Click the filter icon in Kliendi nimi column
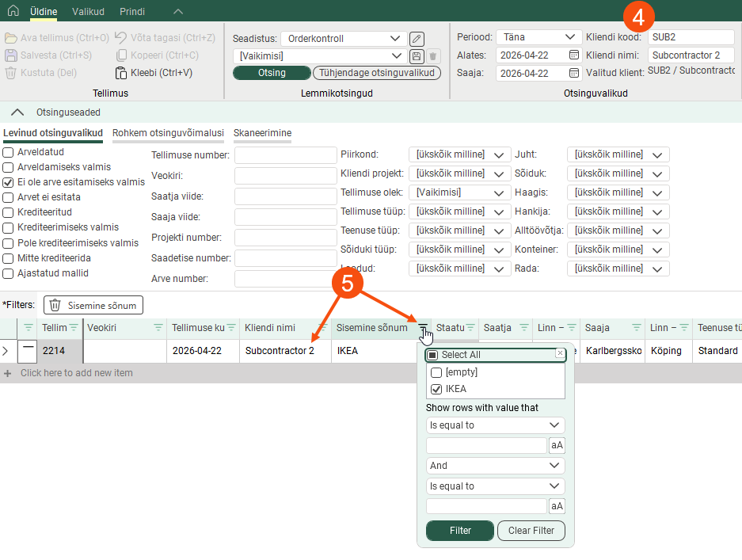742x560 pixels. [322, 328]
